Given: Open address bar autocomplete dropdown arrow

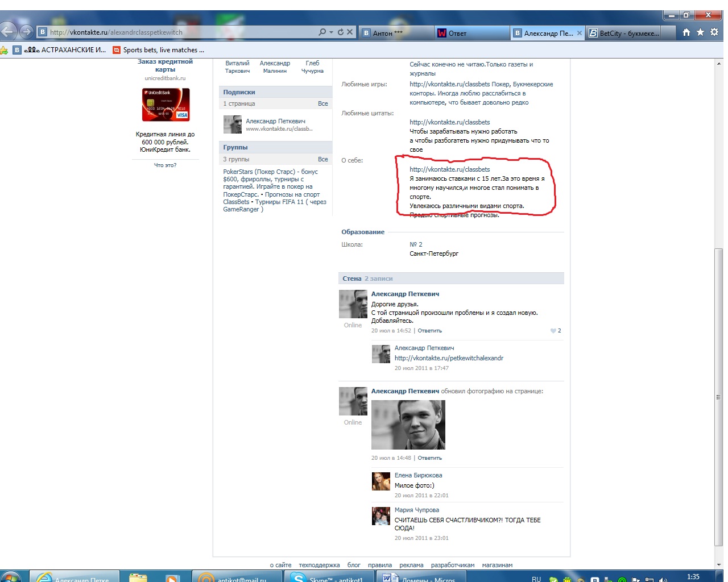Looking at the screenshot, I should 331,32.
